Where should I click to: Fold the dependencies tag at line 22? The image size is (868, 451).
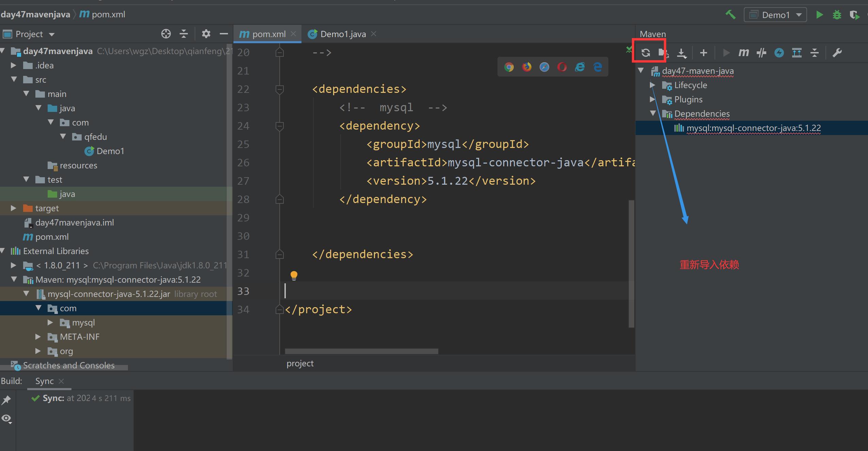tap(279, 89)
